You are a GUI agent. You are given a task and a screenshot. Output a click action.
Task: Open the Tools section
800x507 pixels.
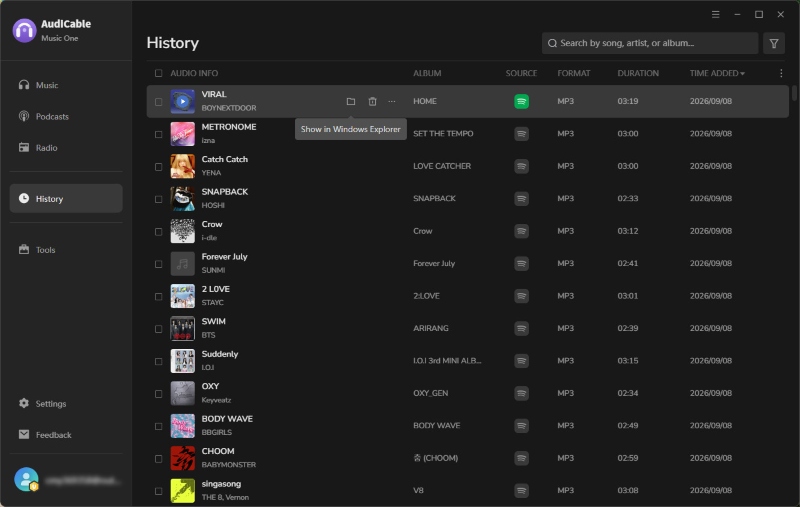click(x=66, y=250)
